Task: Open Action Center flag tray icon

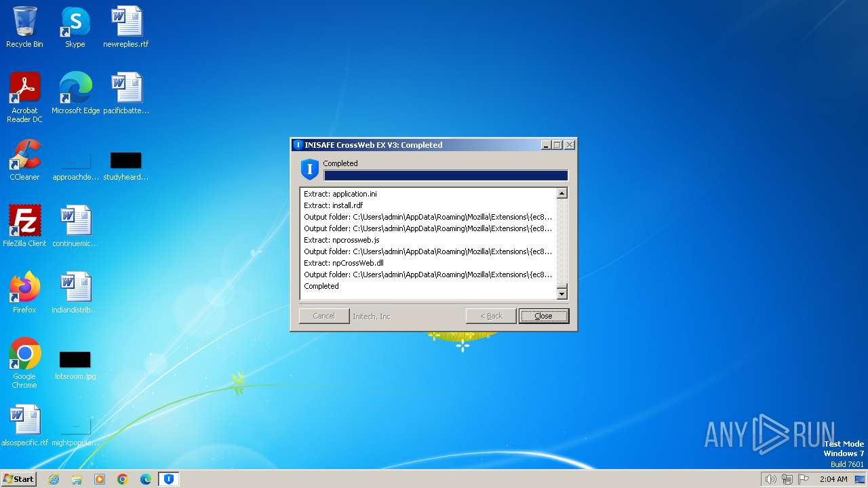Action: pyautogui.click(x=804, y=479)
